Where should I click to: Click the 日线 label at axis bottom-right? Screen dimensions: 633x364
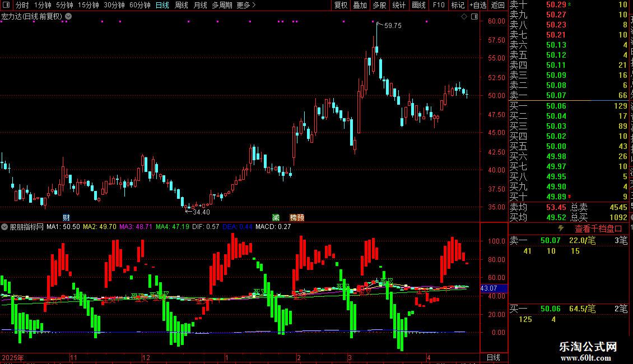[494, 357]
